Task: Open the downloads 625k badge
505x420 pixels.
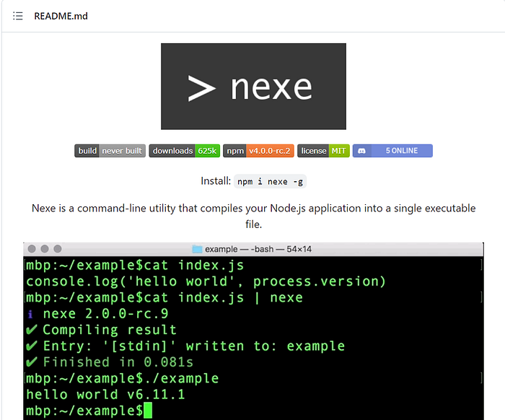Action: (185, 151)
